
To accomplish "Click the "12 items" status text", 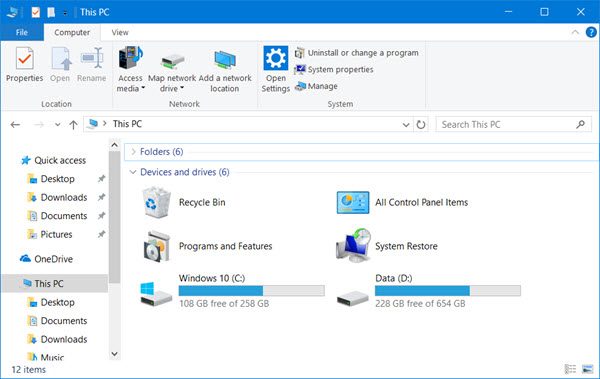I will point(29,370).
